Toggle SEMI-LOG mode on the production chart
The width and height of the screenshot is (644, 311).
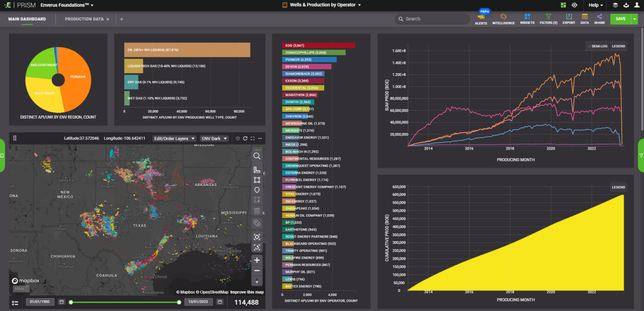pos(597,46)
